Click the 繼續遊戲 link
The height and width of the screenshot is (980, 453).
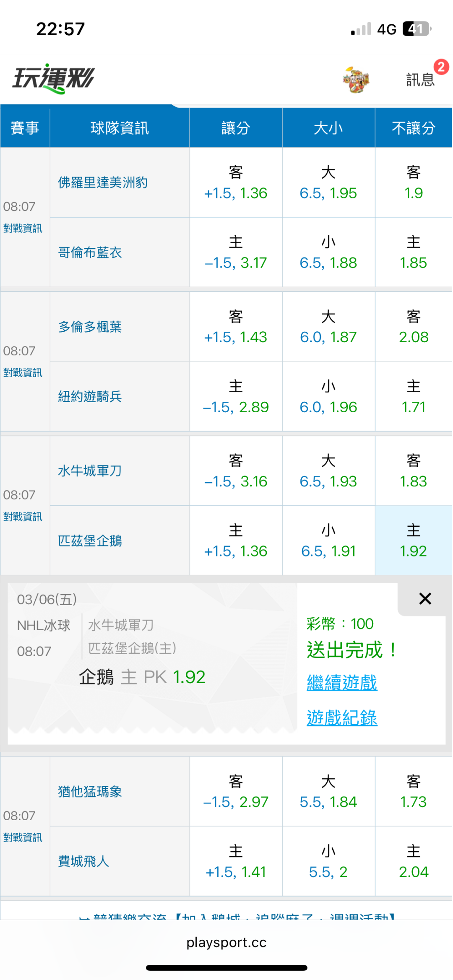tap(342, 682)
